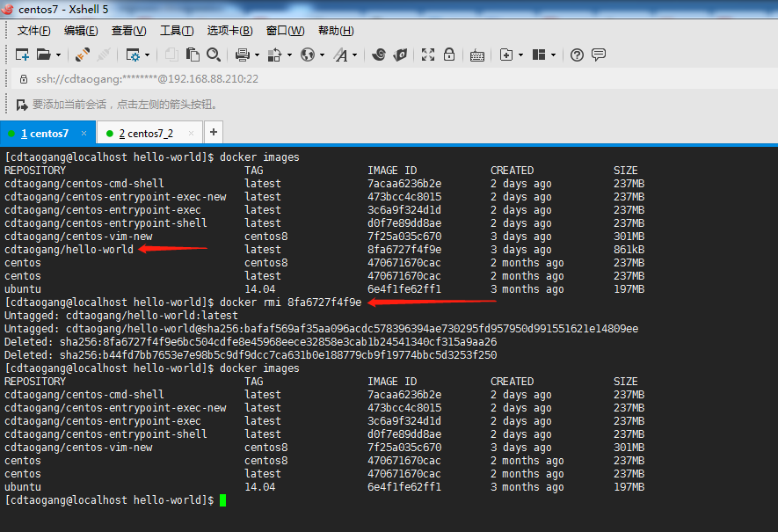778x532 pixels.
Task: Open Help question mark icon
Action: point(577,55)
